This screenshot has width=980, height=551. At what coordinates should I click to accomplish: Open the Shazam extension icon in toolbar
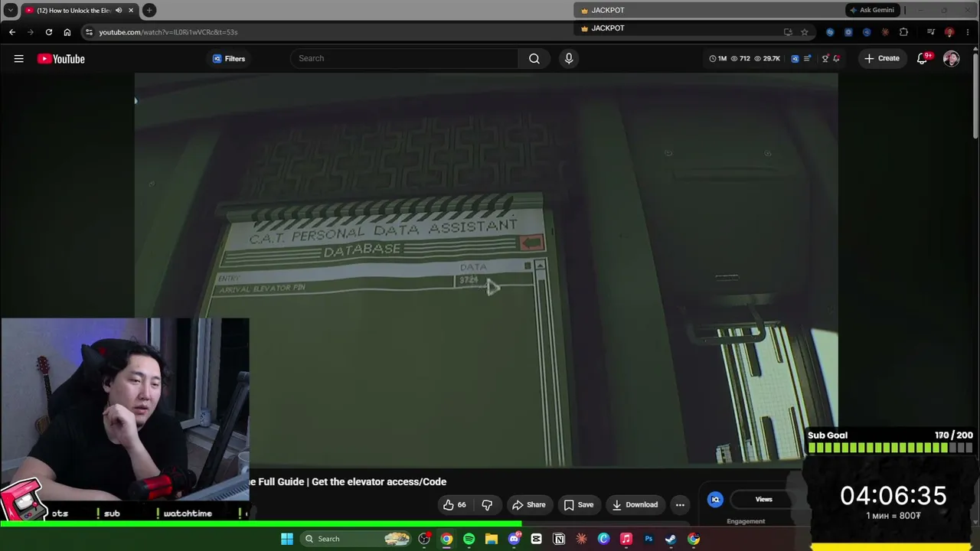[830, 32]
